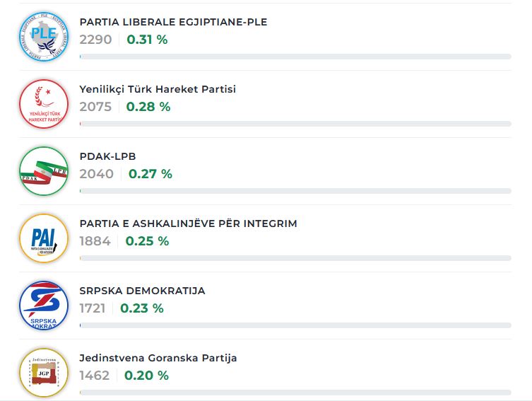Open the PDAK-LPB party name
The width and height of the screenshot is (532, 401).
tap(107, 156)
